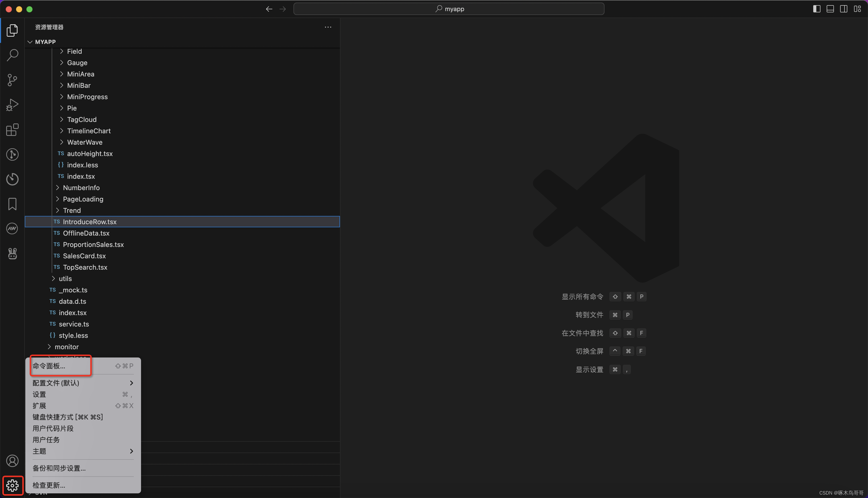Screen dimensions: 868x498
Task: Expand the NumberInfo folder
Action: coord(182,188)
